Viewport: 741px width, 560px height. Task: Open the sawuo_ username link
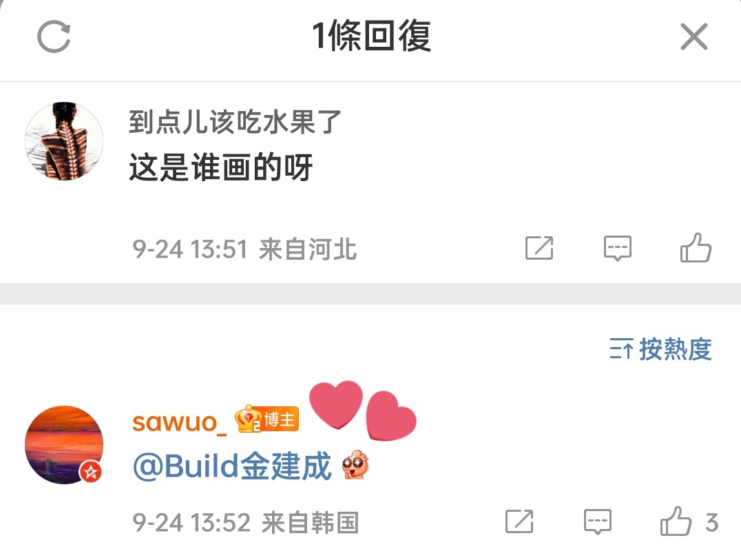180,422
